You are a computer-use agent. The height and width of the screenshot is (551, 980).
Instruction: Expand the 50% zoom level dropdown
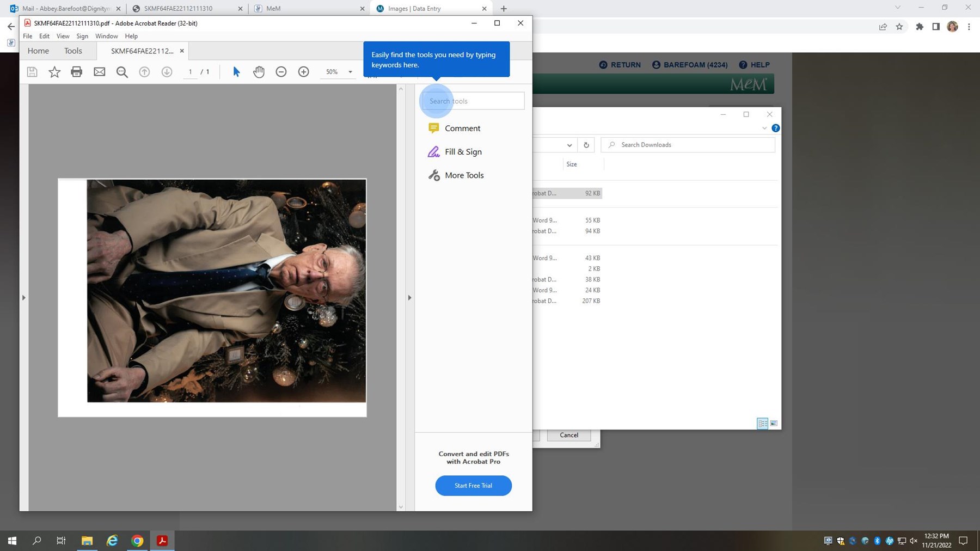point(350,72)
